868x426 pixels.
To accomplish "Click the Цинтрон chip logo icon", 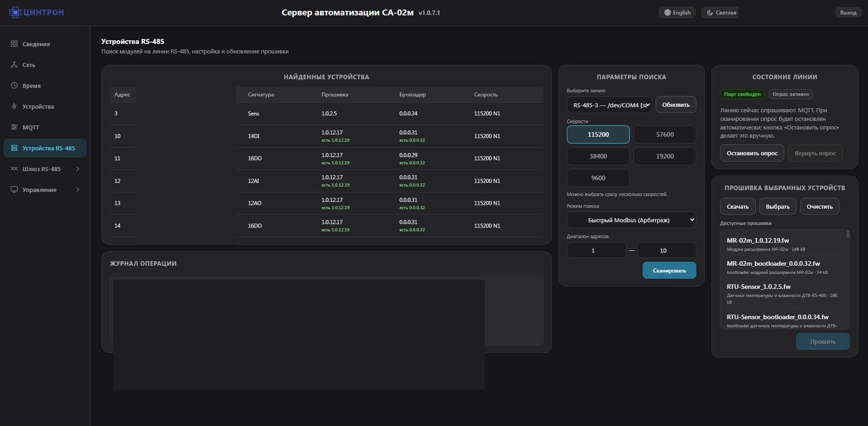I will (x=15, y=13).
